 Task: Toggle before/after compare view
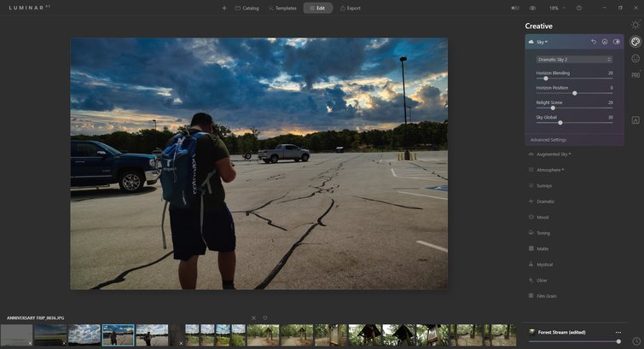click(514, 8)
